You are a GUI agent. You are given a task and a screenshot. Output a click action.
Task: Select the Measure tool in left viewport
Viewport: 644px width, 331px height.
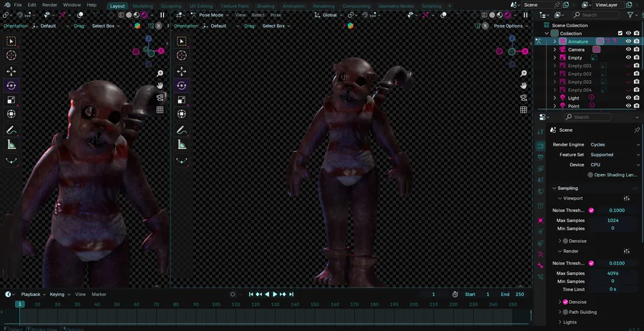[x=11, y=145]
